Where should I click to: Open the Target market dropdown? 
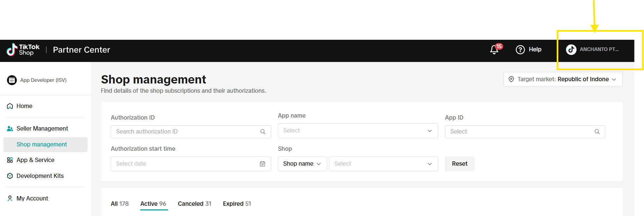tap(563, 79)
